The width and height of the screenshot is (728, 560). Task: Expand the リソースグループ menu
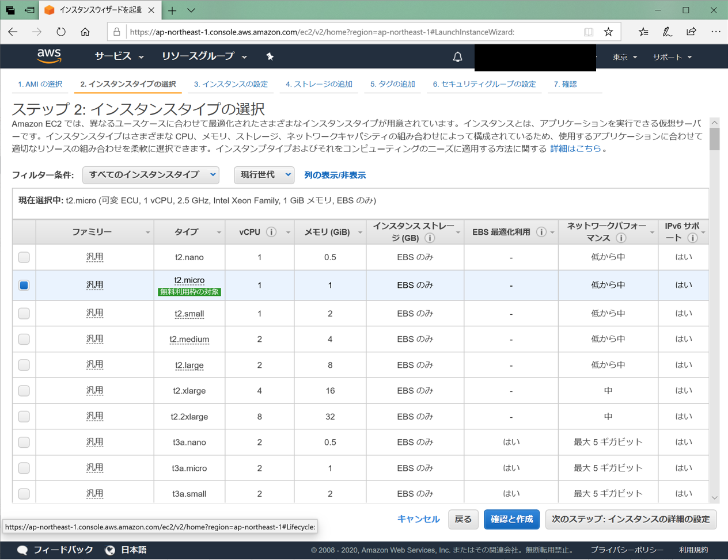pyautogui.click(x=204, y=56)
